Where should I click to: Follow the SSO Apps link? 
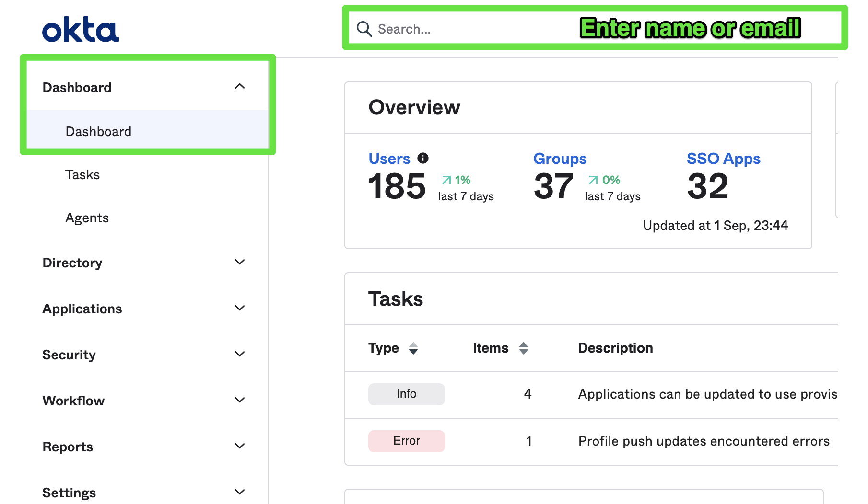[724, 159]
